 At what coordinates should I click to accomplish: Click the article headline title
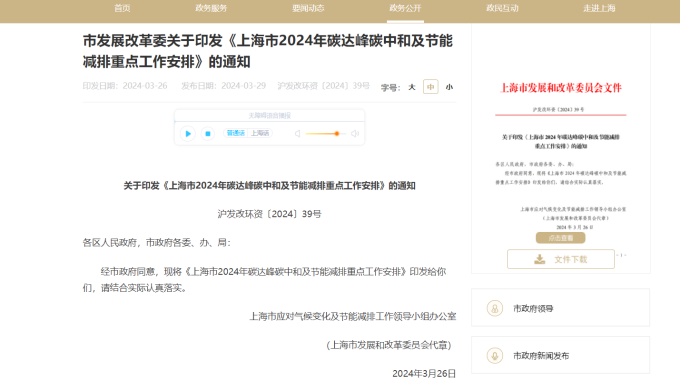268,51
